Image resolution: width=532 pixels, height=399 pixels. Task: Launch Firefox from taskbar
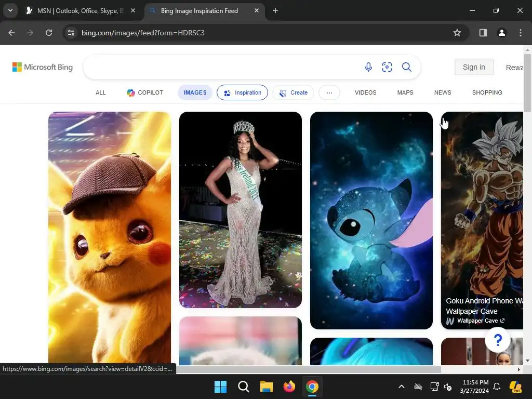tap(289, 387)
